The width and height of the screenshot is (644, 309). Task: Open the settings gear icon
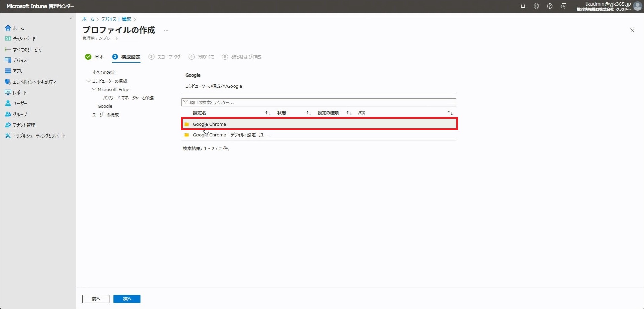coord(536,6)
